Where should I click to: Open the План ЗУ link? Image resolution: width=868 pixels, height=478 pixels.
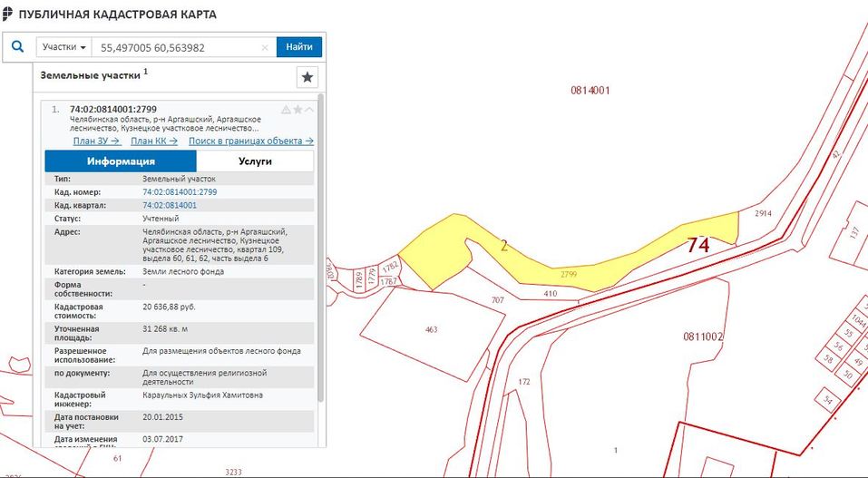point(96,141)
